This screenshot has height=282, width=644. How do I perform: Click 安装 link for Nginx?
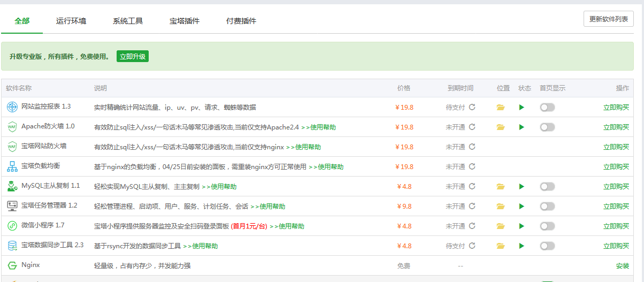(x=623, y=265)
